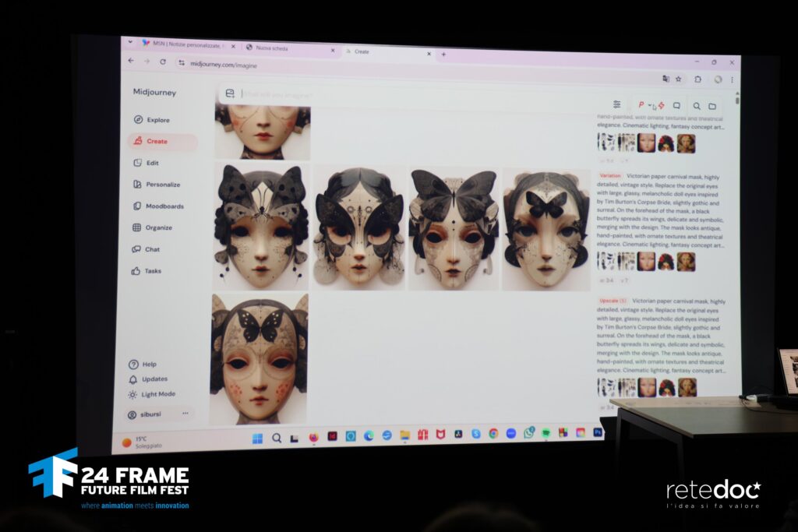Open prompt settings sliders icon
Image resolution: width=798 pixels, height=532 pixels.
pos(616,104)
